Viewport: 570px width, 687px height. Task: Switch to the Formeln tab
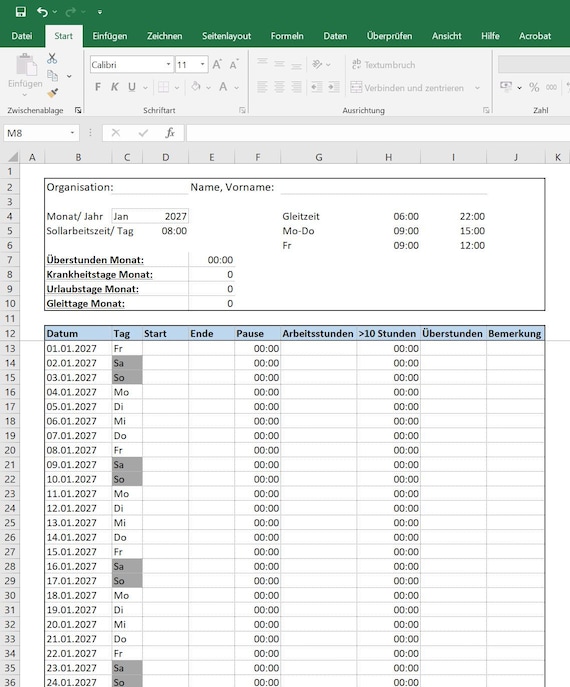(x=287, y=36)
